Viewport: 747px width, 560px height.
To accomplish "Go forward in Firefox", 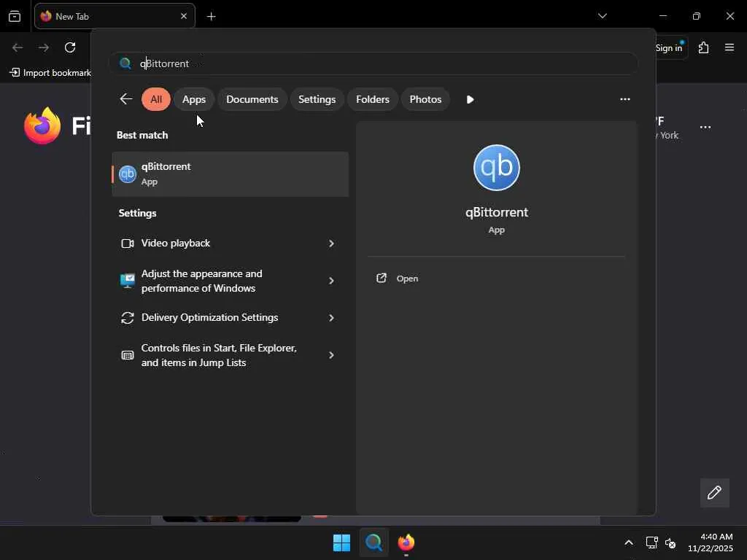I will click(x=43, y=47).
